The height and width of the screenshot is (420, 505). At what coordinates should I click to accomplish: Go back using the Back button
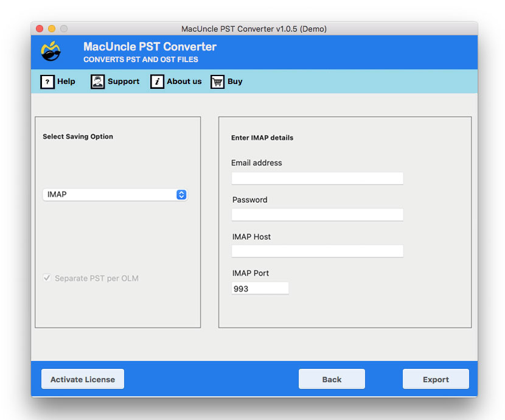click(x=331, y=379)
